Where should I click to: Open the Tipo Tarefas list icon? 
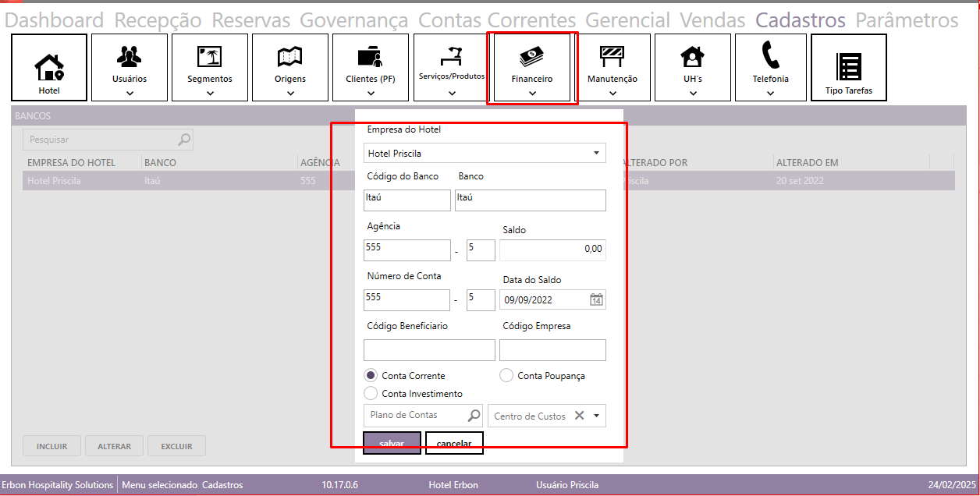[849, 67]
